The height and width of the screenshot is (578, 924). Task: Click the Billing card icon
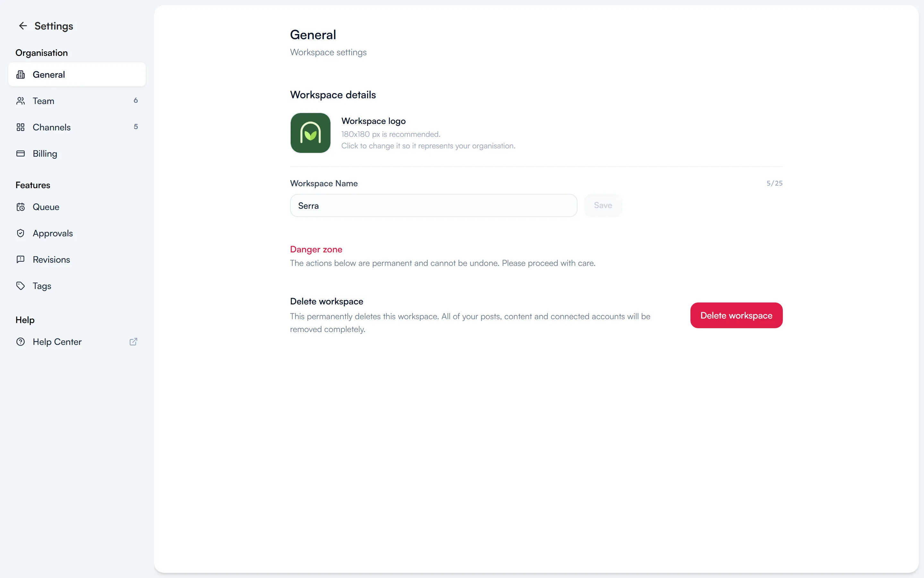pyautogui.click(x=21, y=154)
